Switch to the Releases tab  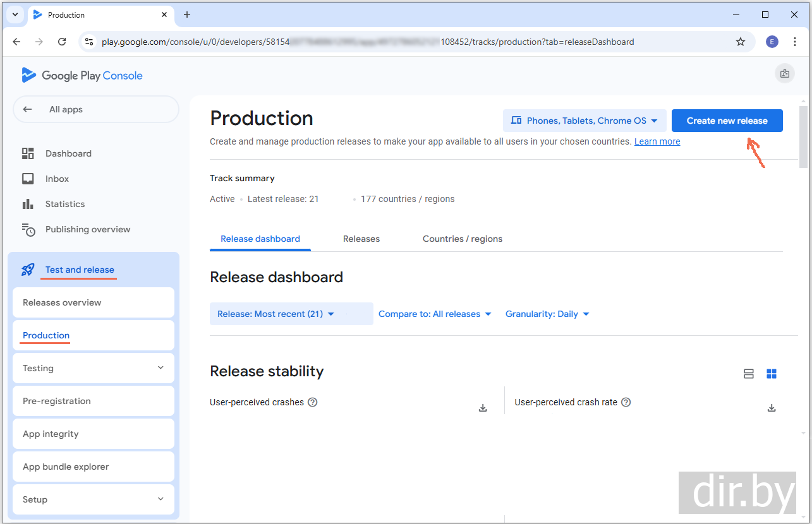(361, 239)
